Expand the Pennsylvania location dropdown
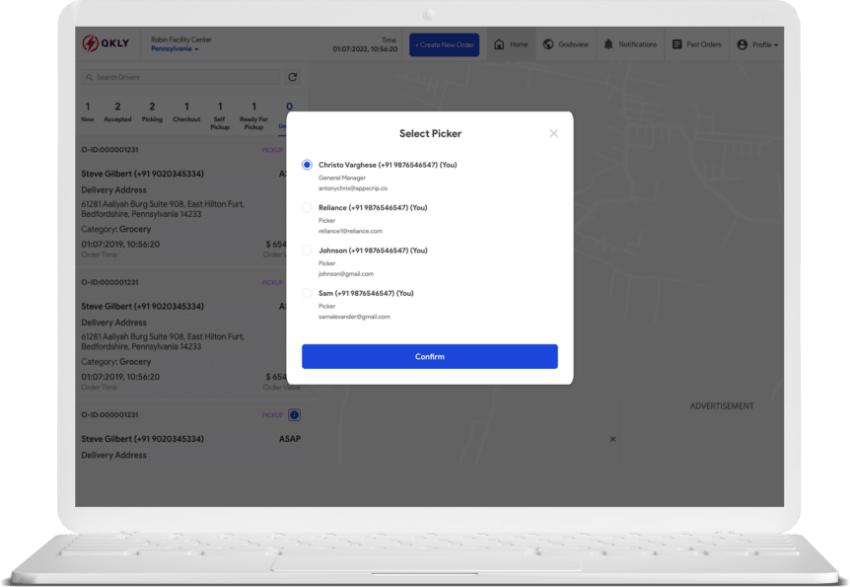Image resolution: width=850 pixels, height=587 pixels. [175, 49]
